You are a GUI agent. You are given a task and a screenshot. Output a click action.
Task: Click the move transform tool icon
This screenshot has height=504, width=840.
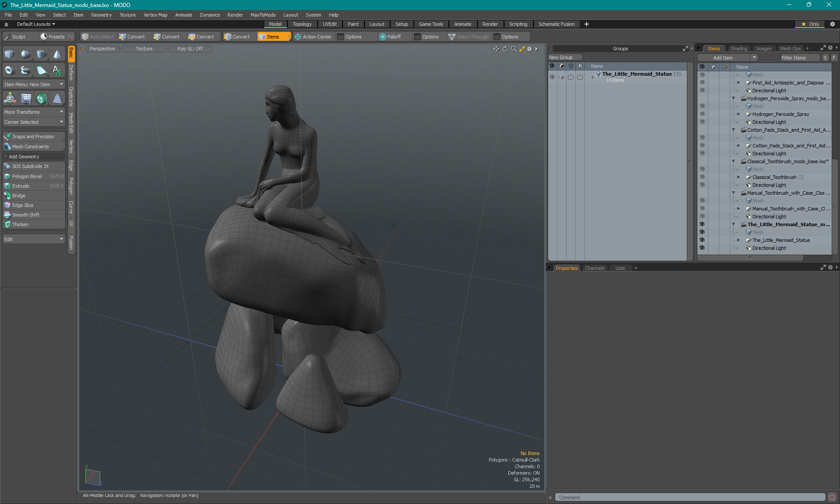[10, 98]
